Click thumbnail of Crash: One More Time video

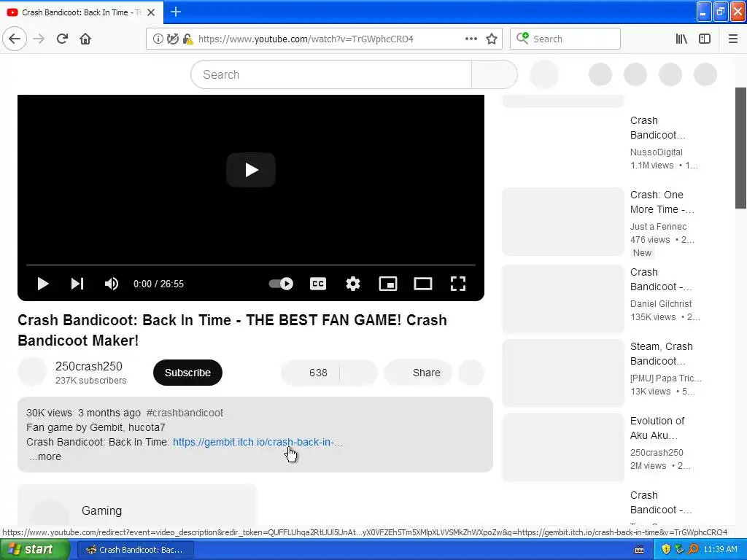(563, 222)
